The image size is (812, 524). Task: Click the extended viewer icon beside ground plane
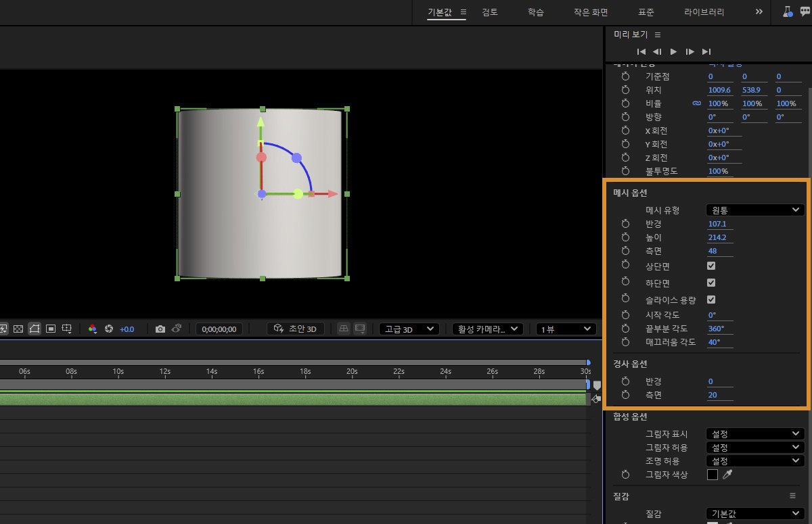(x=360, y=329)
